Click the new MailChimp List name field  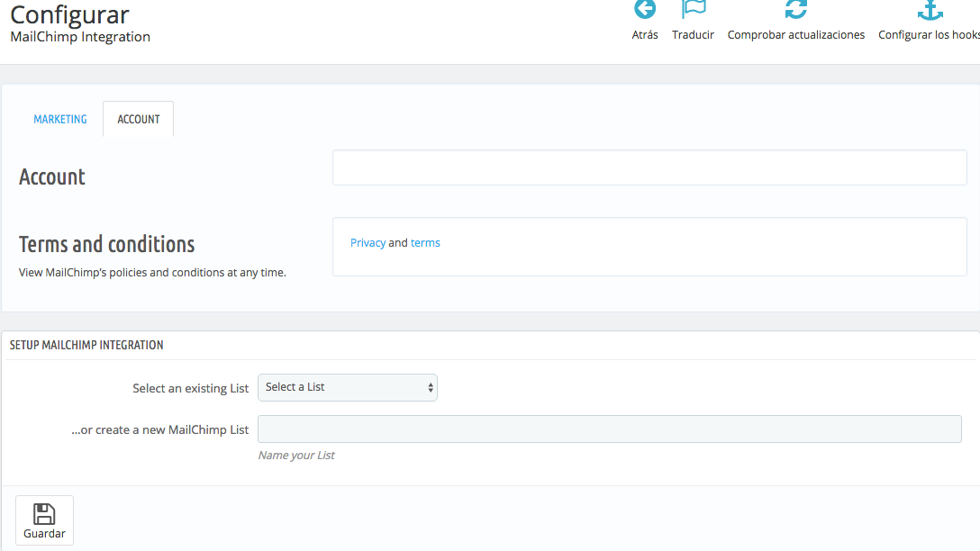coord(610,429)
